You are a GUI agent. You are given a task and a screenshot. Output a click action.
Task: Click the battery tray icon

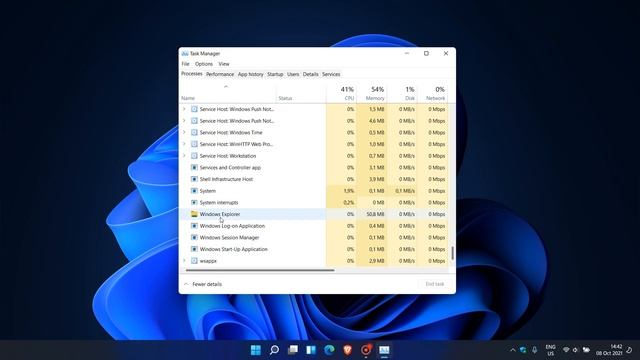coord(586,350)
